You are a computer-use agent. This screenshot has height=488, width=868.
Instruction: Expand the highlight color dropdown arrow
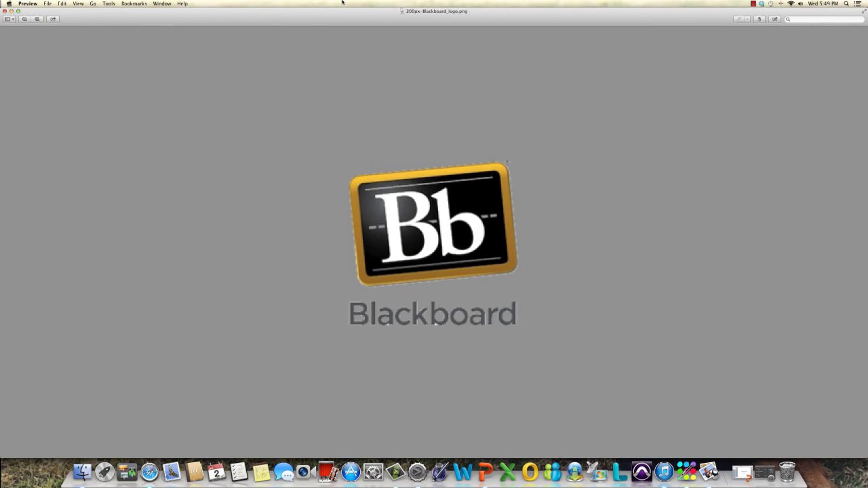click(747, 19)
